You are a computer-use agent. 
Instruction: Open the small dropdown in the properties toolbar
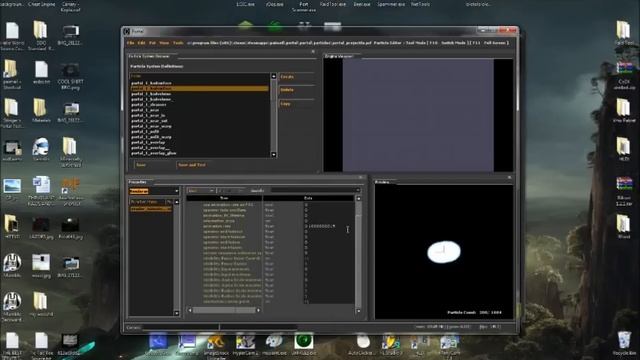201,191
